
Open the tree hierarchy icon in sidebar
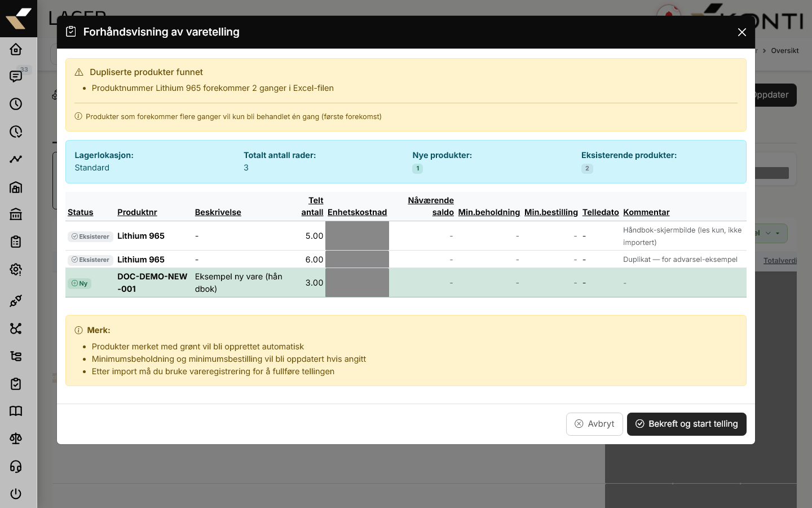pyautogui.click(x=16, y=356)
